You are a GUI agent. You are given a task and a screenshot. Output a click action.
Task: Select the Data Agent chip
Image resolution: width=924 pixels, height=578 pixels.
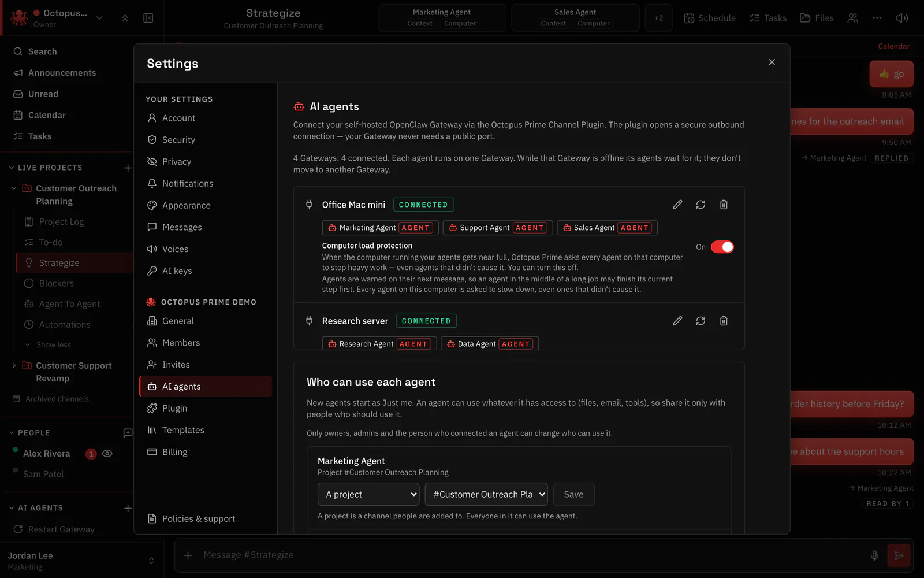pos(490,344)
